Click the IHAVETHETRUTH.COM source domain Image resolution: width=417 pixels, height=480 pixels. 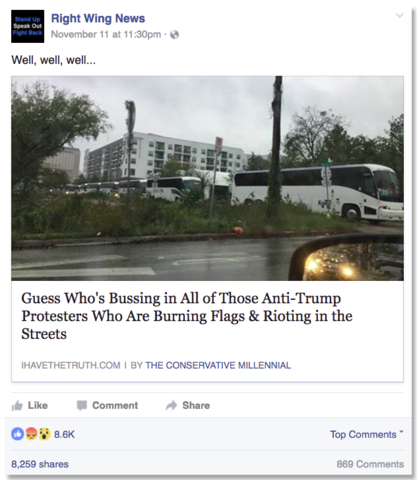coord(71,365)
